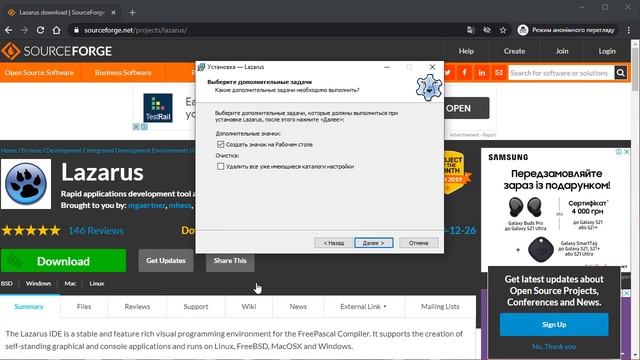Click Отмена to cancel installation
640x360 pixels.
[419, 243]
